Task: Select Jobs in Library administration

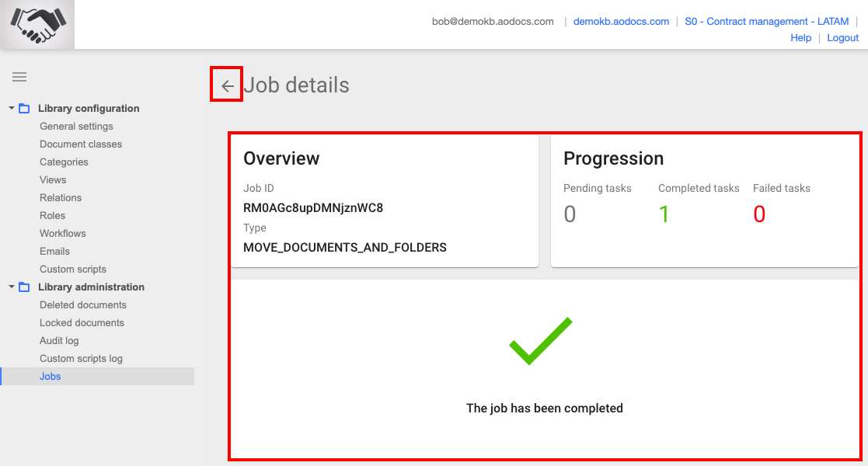Action: click(51, 377)
